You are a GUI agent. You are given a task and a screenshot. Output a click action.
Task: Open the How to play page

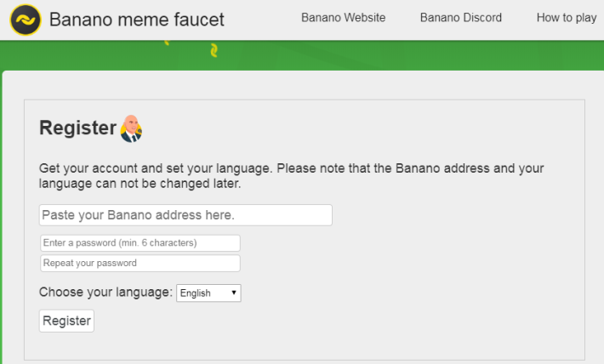pos(567,18)
